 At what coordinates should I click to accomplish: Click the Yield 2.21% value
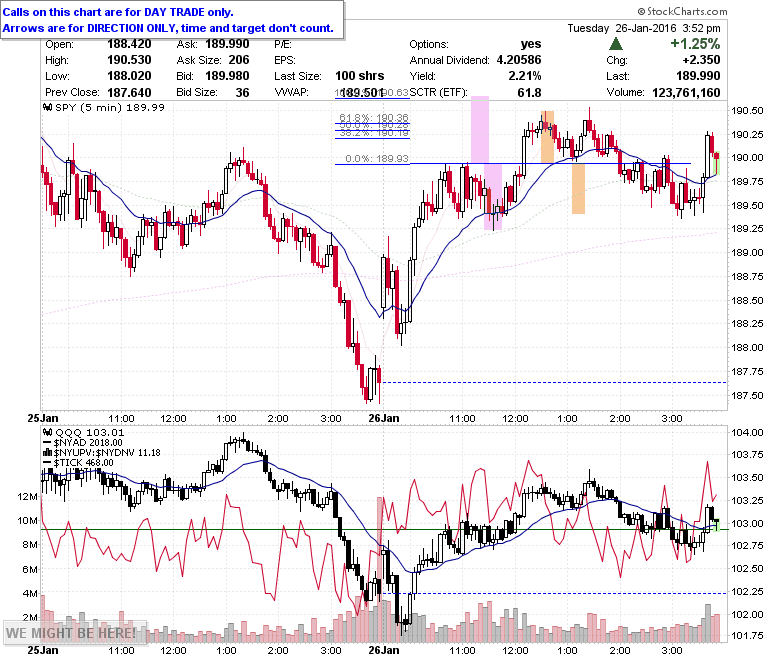click(x=525, y=76)
